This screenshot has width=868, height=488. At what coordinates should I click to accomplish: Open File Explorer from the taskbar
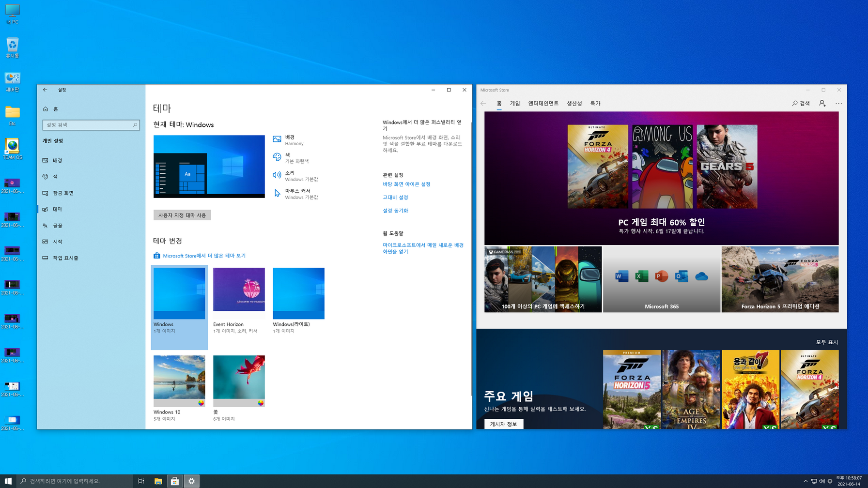point(158,481)
